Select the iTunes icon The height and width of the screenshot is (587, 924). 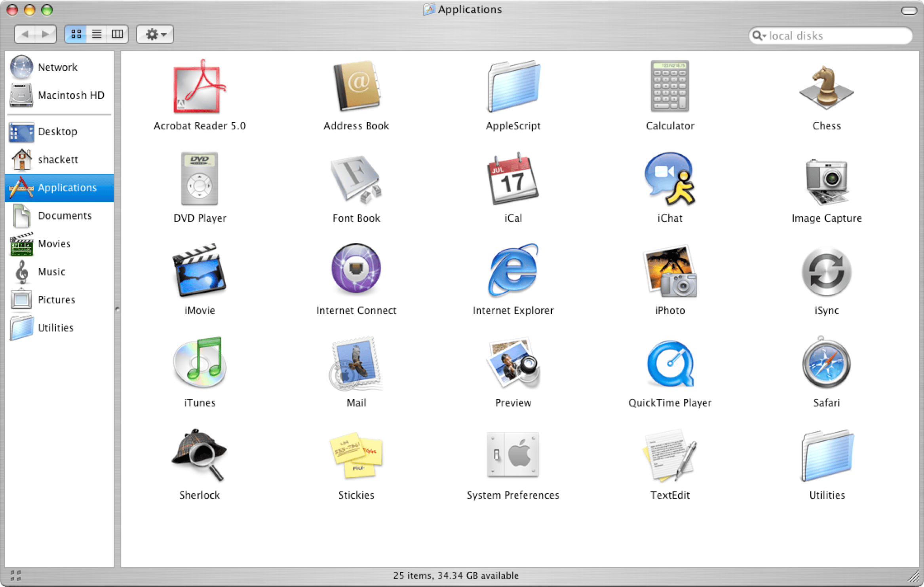(x=200, y=362)
